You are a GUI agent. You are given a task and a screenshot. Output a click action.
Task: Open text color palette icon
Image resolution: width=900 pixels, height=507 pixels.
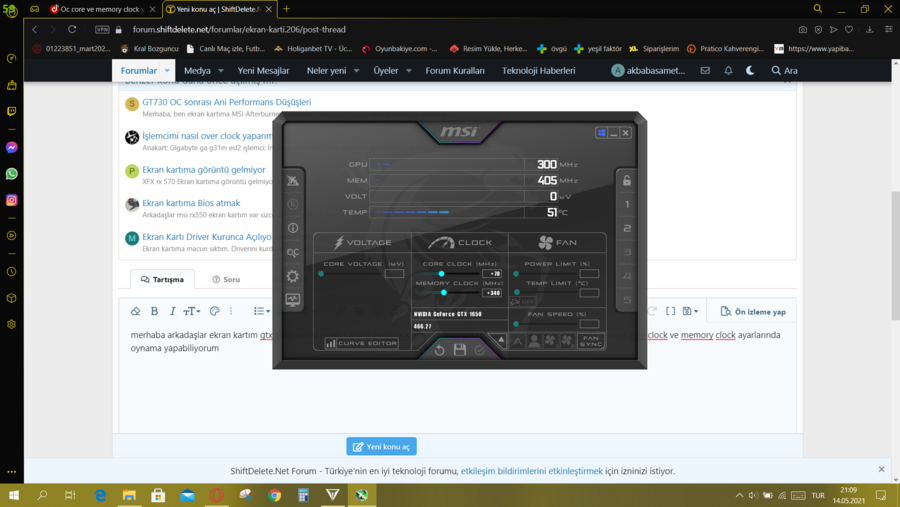215,311
